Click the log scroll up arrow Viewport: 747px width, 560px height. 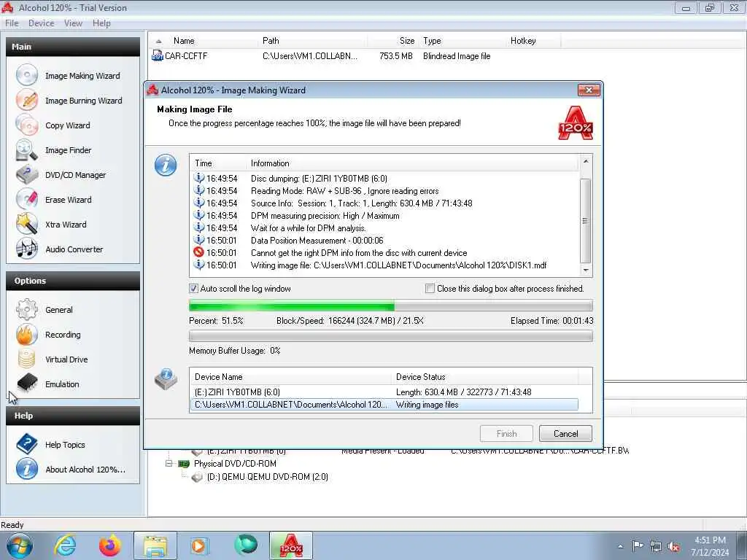click(586, 161)
